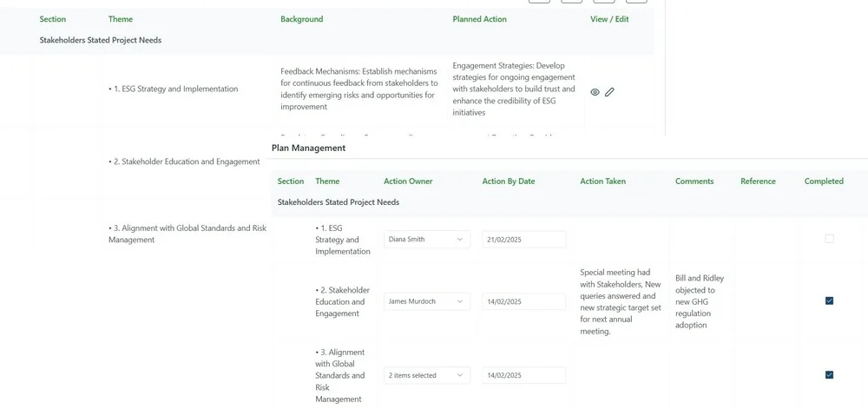Click the Reference column header

(758, 181)
